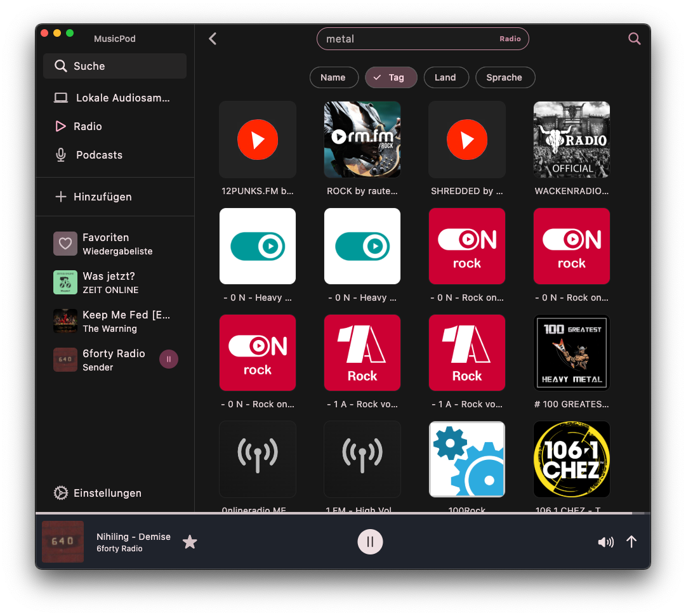686x616 pixels.
Task: Open the WACKENRADIO station tile
Action: (x=571, y=140)
